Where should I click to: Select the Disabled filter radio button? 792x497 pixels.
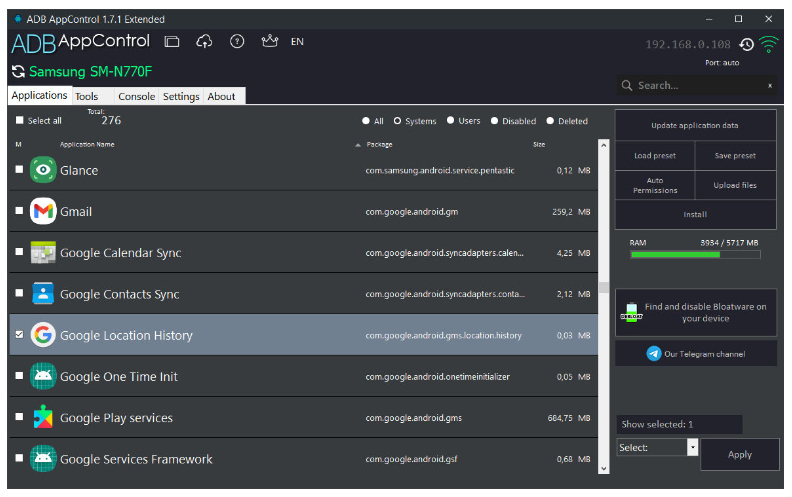[495, 121]
